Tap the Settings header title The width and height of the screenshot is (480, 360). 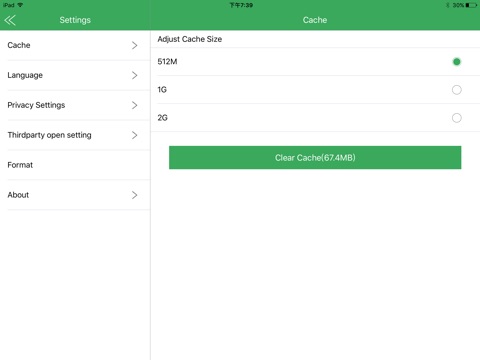75,20
